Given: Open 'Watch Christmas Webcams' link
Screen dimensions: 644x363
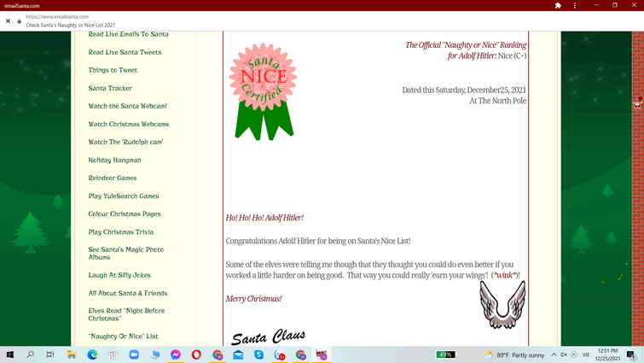Looking at the screenshot, I should pyautogui.click(x=129, y=124).
